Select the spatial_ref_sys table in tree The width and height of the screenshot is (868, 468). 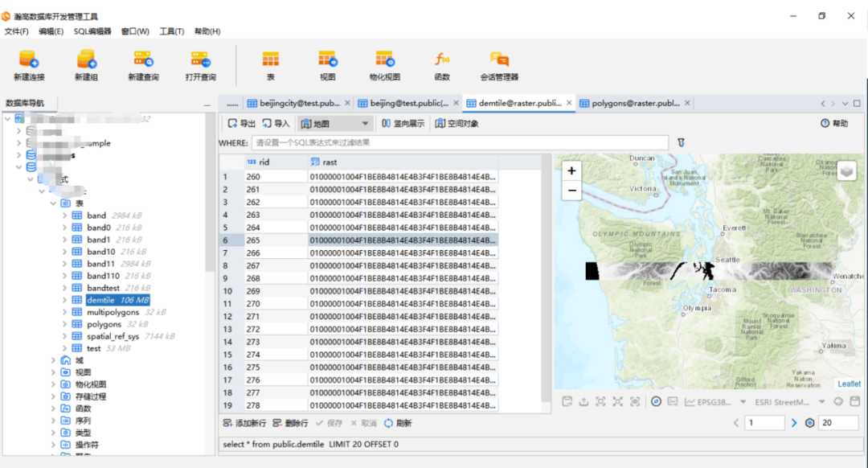pos(113,336)
